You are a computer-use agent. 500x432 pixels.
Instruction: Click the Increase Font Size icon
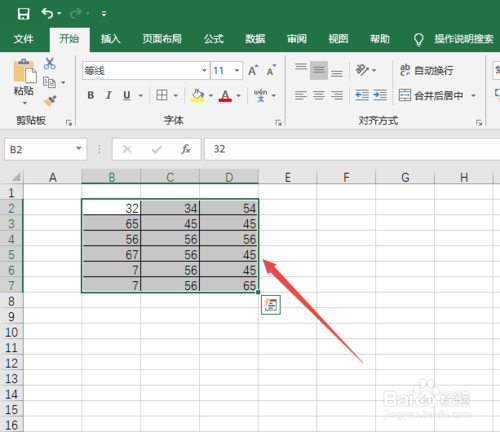point(253,70)
